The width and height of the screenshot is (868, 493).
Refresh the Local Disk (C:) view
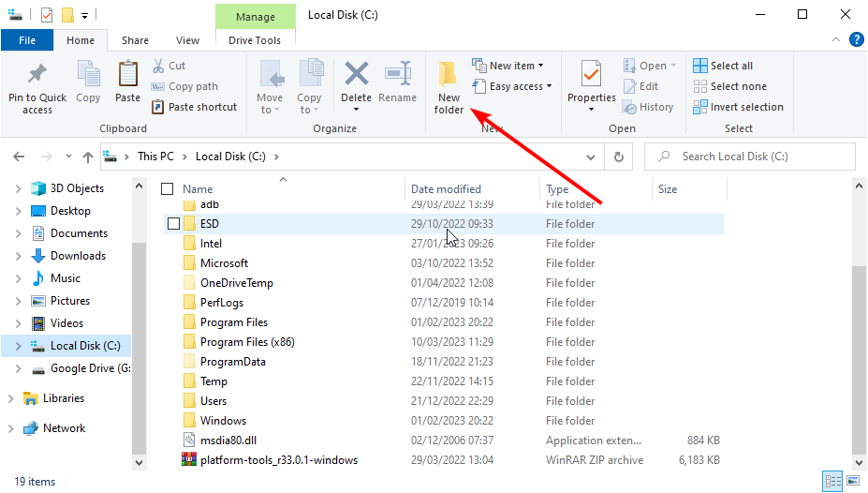[x=618, y=157]
